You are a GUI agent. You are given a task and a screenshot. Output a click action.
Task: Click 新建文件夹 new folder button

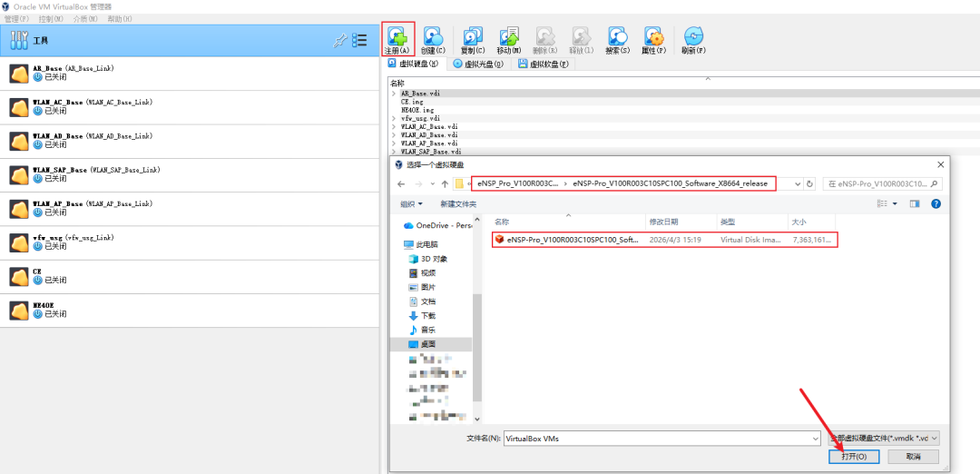coord(458,204)
